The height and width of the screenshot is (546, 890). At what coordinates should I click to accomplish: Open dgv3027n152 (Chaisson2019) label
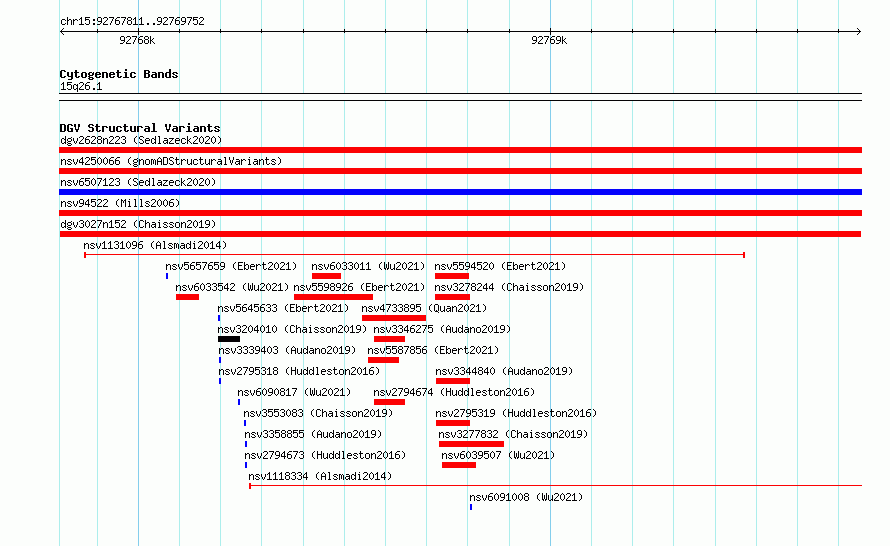point(138,224)
